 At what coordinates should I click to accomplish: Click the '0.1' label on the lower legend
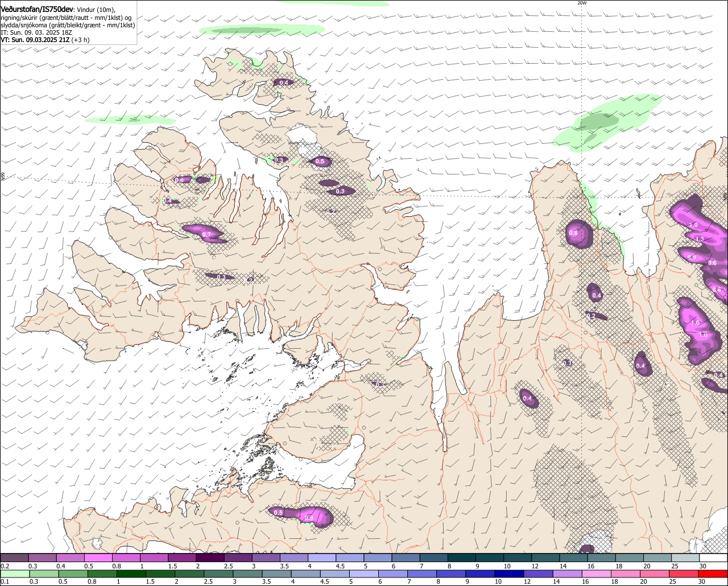[5, 581]
